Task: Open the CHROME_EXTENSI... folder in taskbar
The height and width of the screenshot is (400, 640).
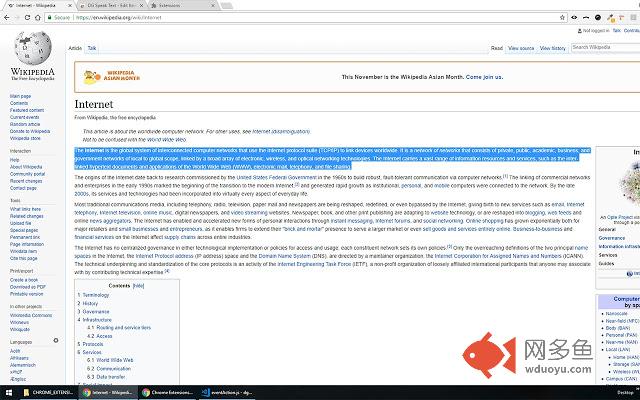Action: (x=48, y=393)
